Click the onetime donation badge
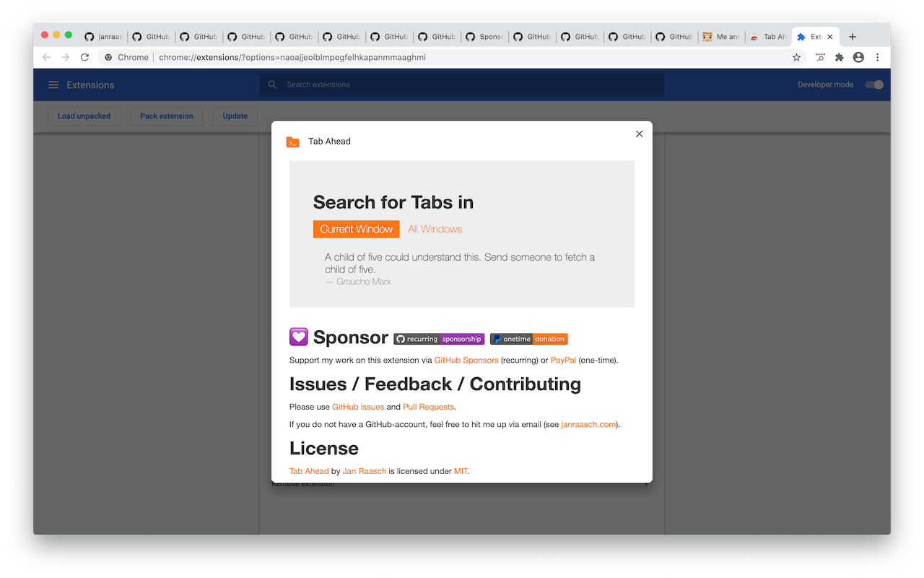924x578 pixels. tap(528, 339)
